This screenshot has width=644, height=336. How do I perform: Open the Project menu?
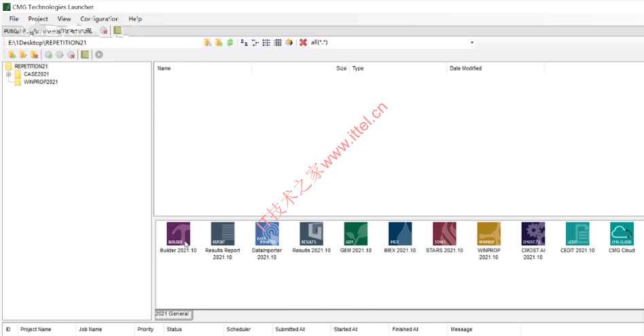(x=38, y=19)
